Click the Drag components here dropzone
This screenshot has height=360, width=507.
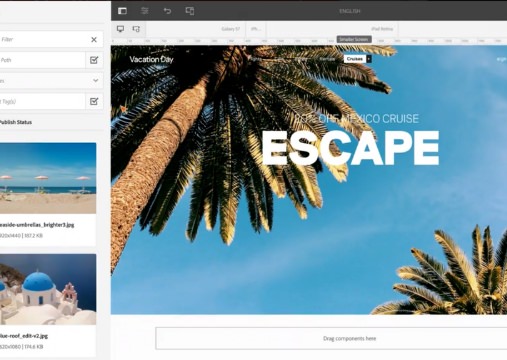(x=331, y=338)
